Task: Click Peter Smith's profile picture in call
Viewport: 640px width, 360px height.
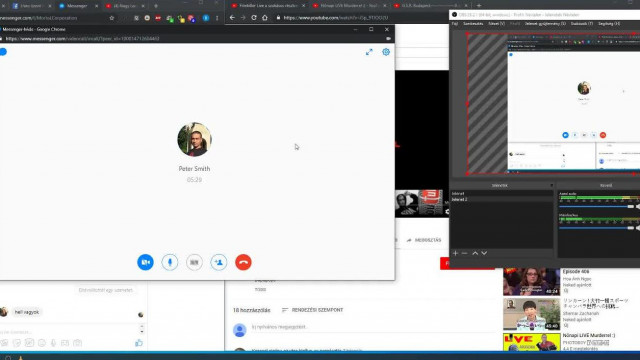Action: point(194,139)
